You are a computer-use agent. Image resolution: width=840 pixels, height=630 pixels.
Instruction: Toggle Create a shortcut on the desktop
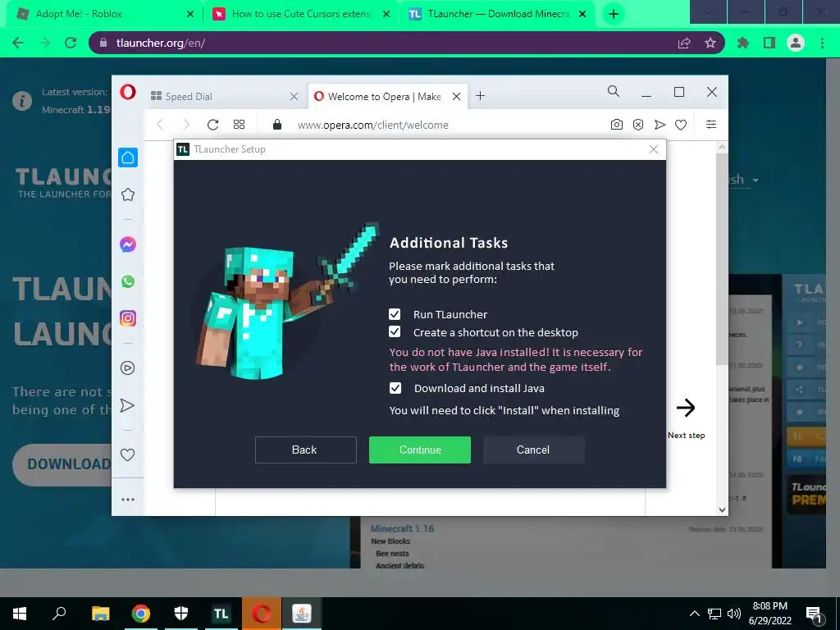tap(395, 331)
